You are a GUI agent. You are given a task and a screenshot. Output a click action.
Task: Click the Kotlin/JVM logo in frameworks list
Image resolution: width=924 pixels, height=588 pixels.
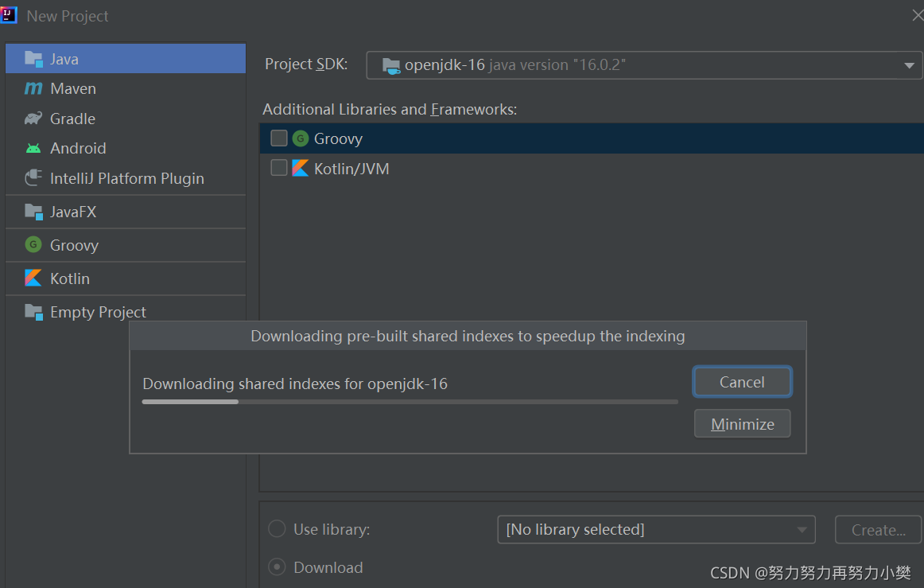coord(301,169)
